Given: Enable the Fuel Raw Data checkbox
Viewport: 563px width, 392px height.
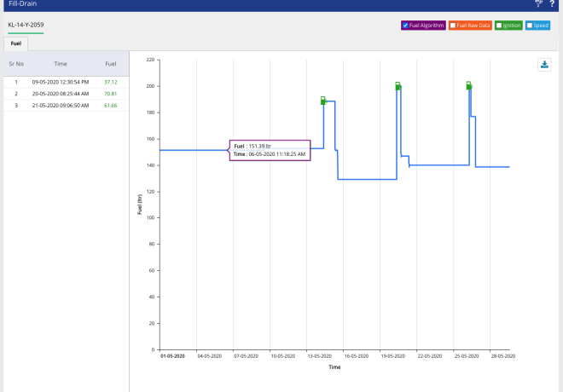Looking at the screenshot, I should pyautogui.click(x=453, y=26).
